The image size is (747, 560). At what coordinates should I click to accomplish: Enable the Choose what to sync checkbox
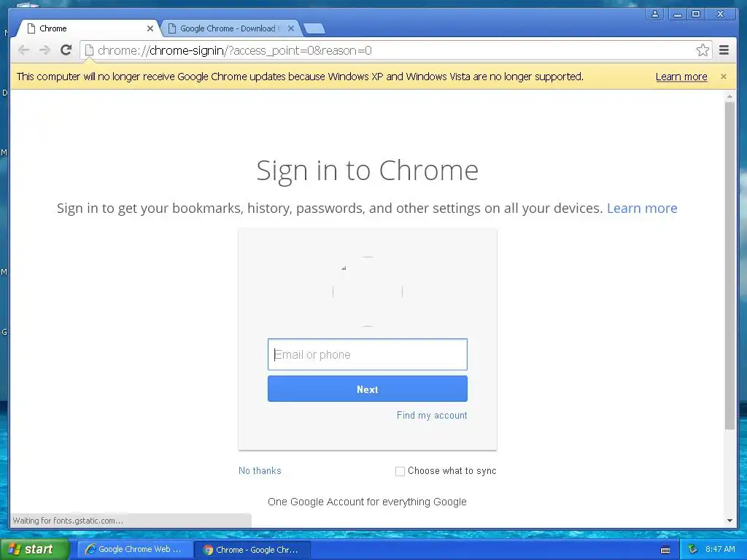coord(400,471)
